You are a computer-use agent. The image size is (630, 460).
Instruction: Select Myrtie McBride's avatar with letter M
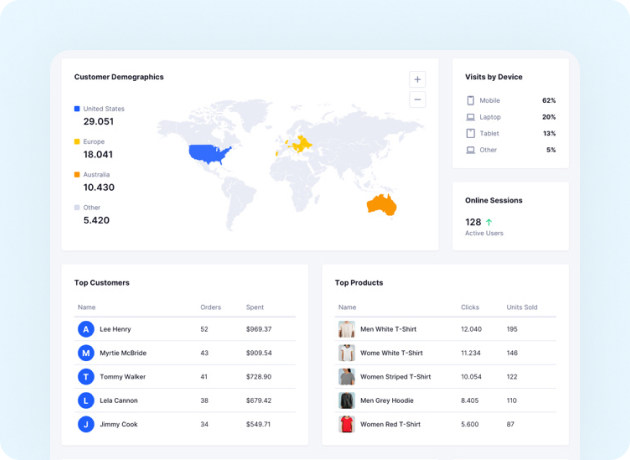tap(86, 353)
